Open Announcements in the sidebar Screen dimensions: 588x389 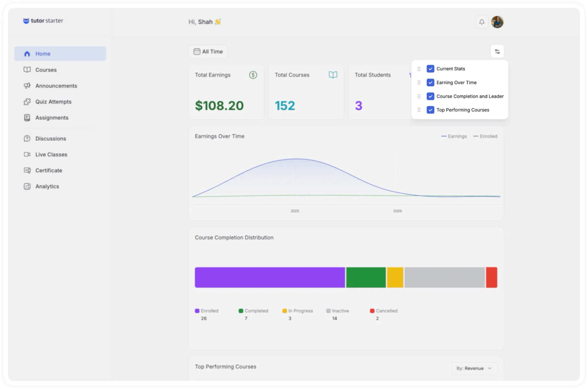coord(60,86)
